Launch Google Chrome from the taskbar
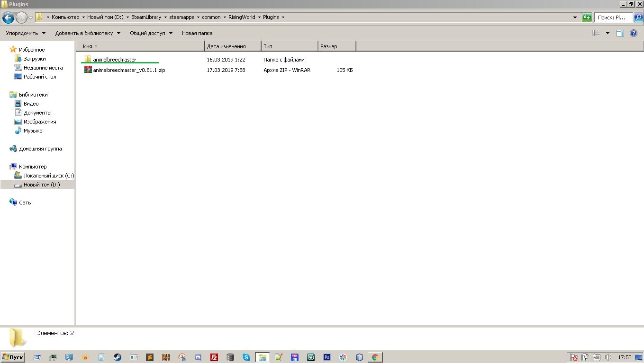 point(375,357)
